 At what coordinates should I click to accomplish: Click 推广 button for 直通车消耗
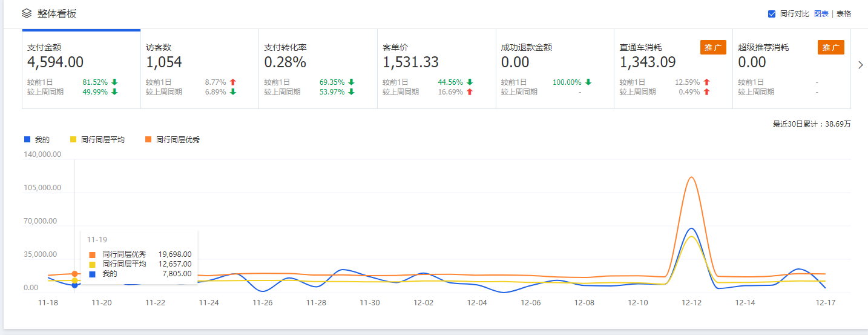(x=713, y=48)
